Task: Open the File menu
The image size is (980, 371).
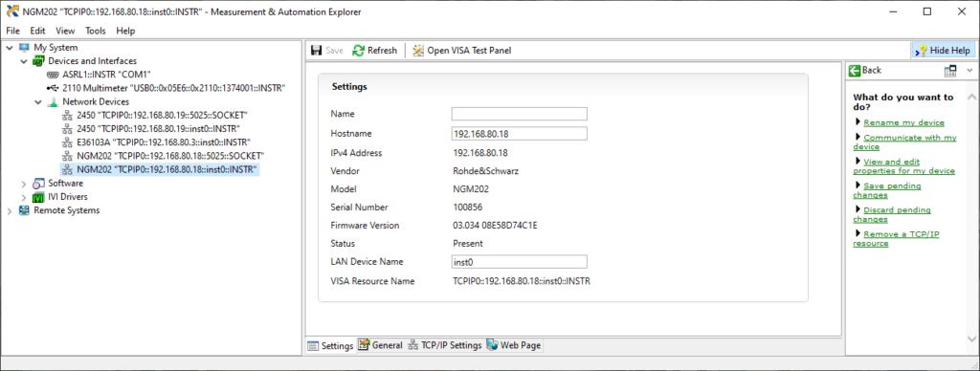Action: coord(12,31)
